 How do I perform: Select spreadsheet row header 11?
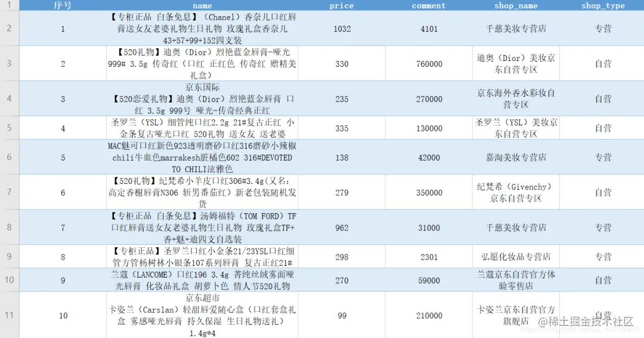click(x=10, y=315)
